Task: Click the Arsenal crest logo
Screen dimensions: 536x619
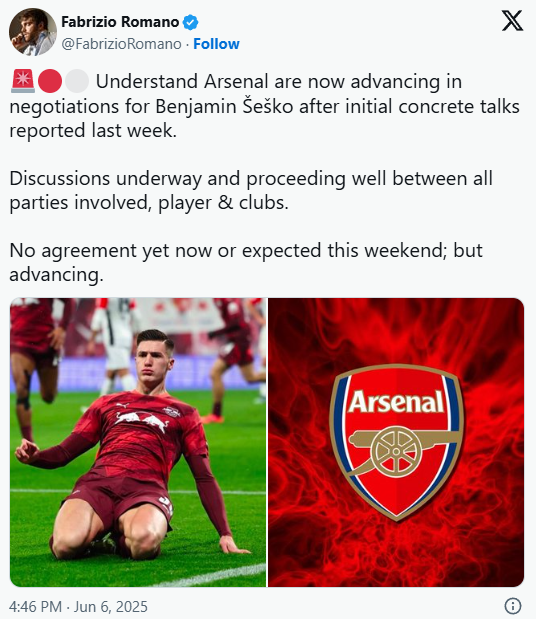Action: [396, 441]
